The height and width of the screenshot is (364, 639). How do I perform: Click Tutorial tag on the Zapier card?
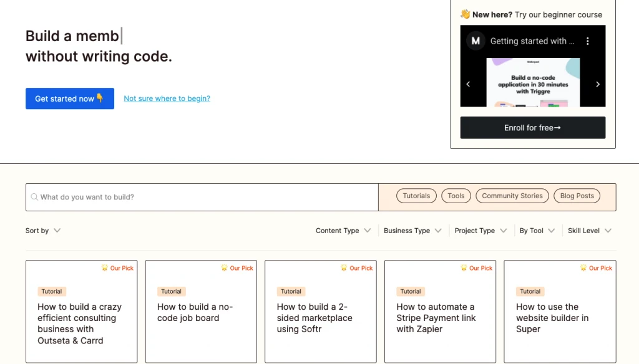[x=411, y=292]
